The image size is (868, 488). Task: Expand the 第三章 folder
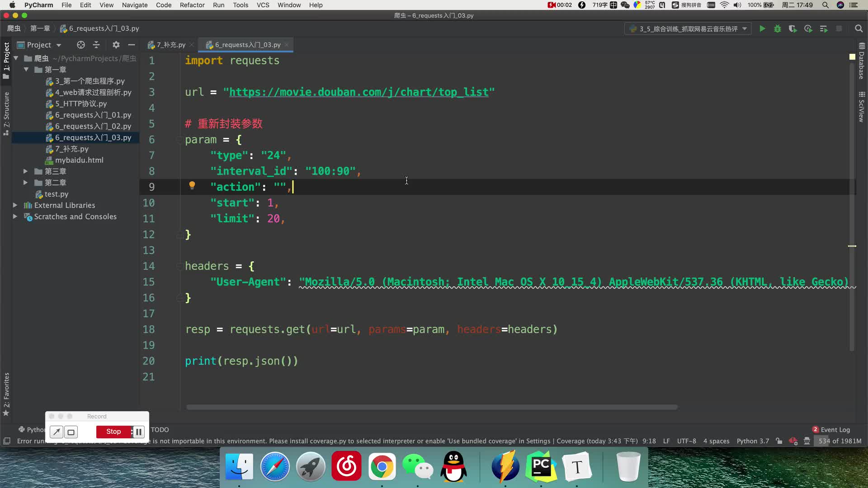point(25,171)
